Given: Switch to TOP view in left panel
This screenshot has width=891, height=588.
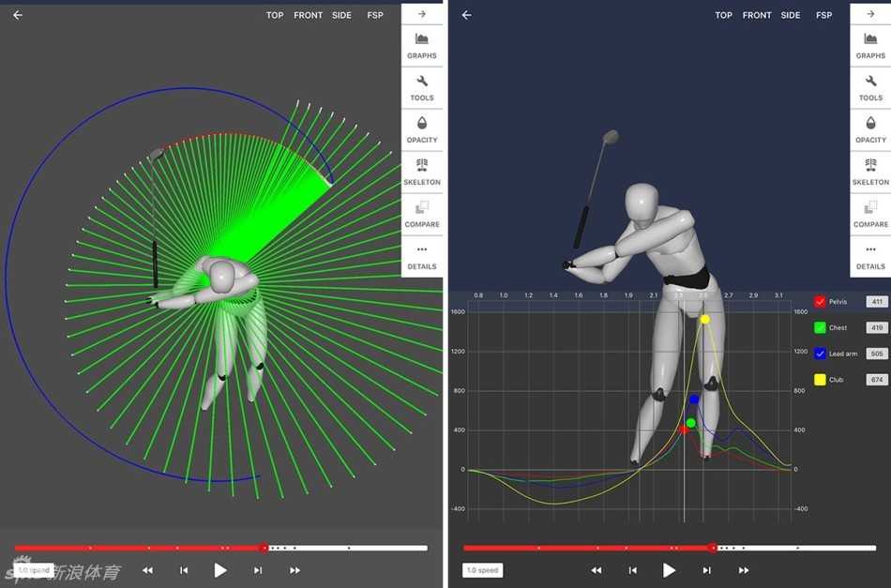Looking at the screenshot, I should tap(275, 15).
